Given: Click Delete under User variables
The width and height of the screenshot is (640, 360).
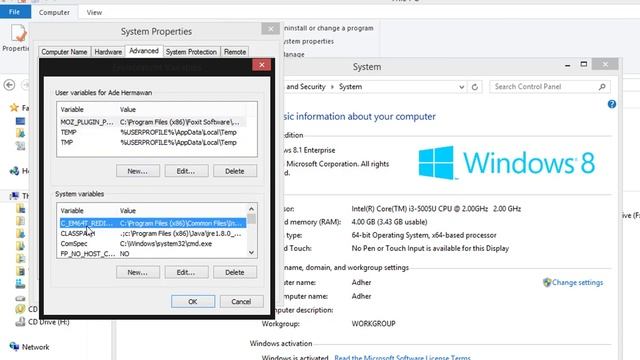Looking at the screenshot, I should 235,171.
